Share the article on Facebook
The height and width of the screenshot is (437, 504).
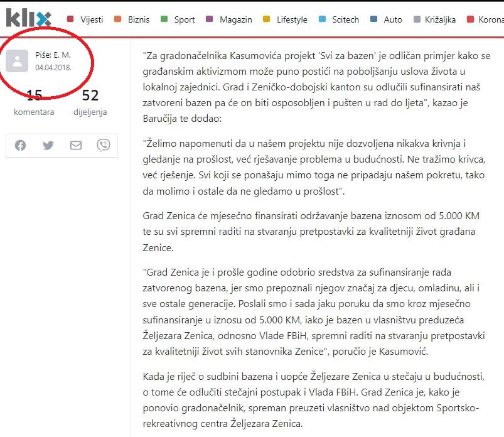pyautogui.click(x=21, y=145)
